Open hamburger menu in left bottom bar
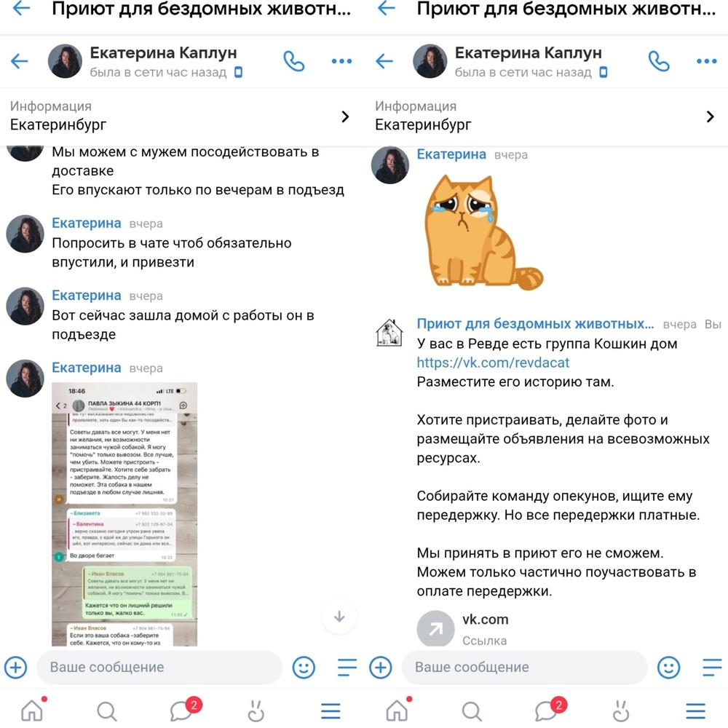The width and height of the screenshot is (728, 728). click(x=331, y=711)
